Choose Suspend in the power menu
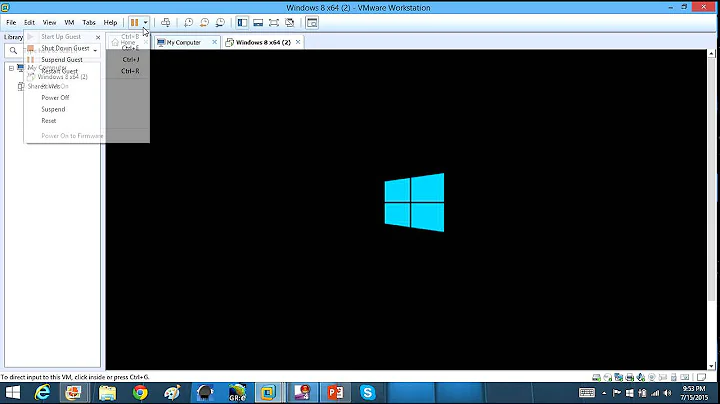720x404 pixels. point(53,109)
